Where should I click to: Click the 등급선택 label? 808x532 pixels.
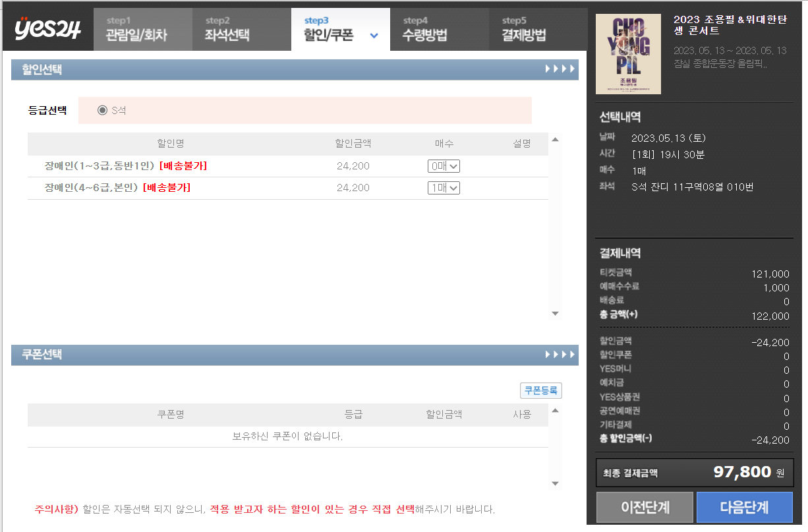tap(47, 110)
